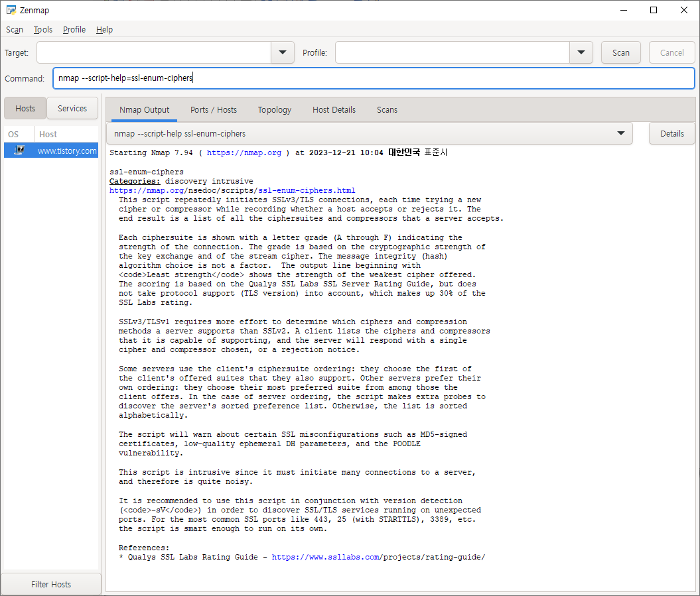Image resolution: width=700 pixels, height=596 pixels.
Task: Select the Hosts button
Action: tap(25, 109)
